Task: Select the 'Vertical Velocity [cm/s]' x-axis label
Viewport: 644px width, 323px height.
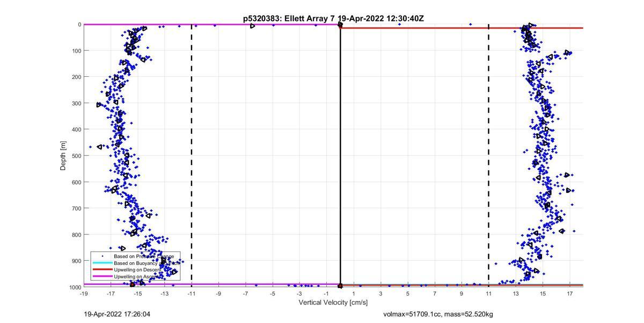Action: (333, 303)
